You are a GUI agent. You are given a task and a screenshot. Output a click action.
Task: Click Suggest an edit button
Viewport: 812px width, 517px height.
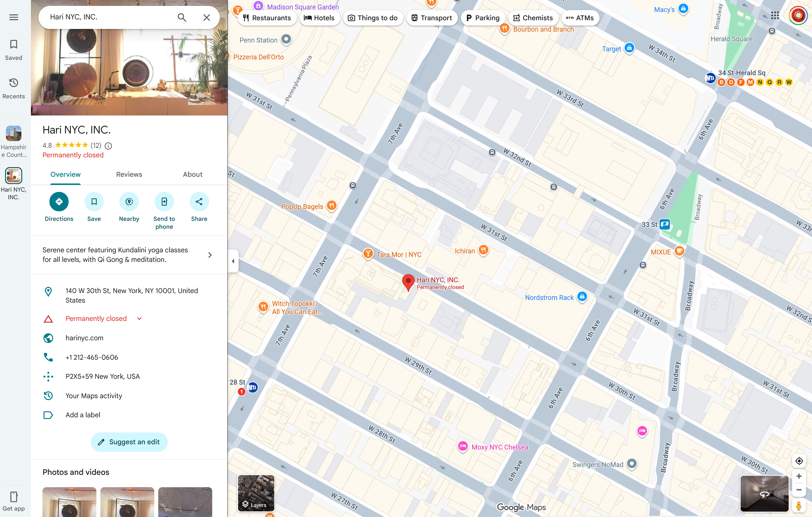point(129,441)
